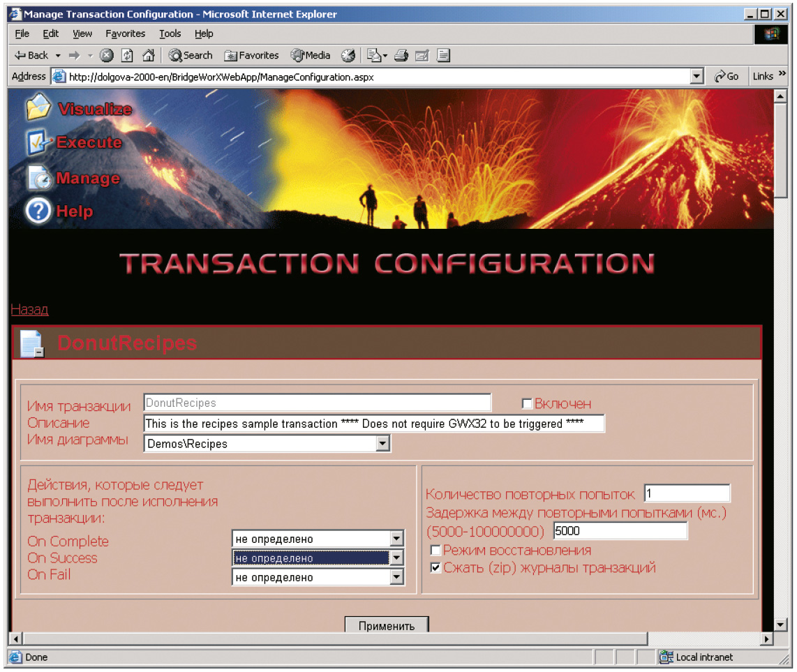Go to the Home page icon
797x672 pixels.
click(x=149, y=55)
